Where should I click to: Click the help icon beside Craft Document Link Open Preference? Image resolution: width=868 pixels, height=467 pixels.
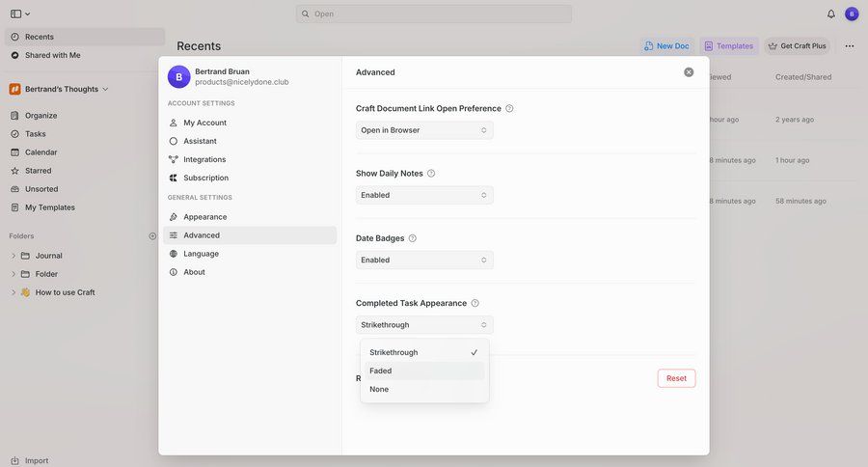[x=509, y=109]
